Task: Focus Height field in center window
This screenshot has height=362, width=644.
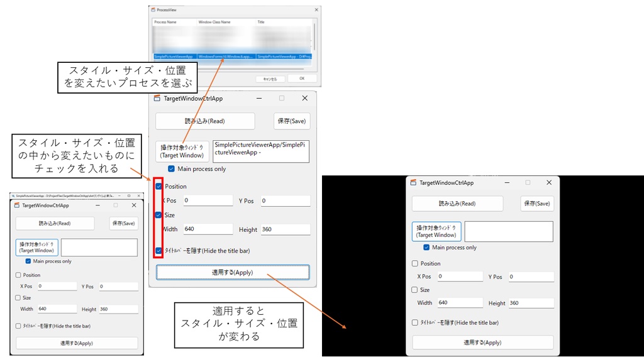Action: coord(286,229)
